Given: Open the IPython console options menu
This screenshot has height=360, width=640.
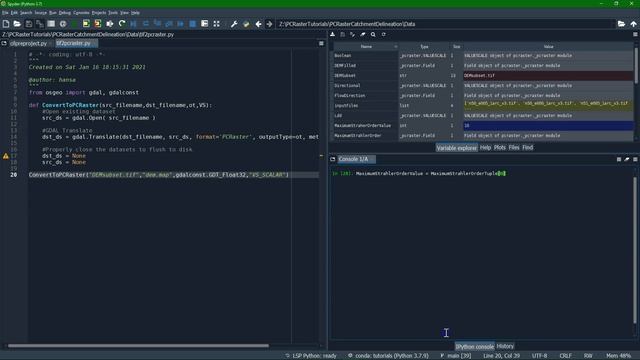Looking at the screenshot, I should pos(635,159).
